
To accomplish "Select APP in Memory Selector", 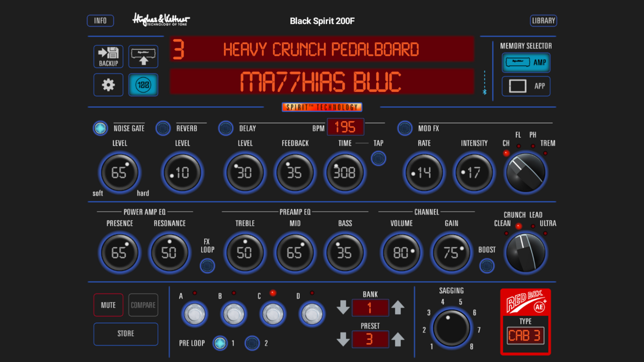I will (526, 86).
